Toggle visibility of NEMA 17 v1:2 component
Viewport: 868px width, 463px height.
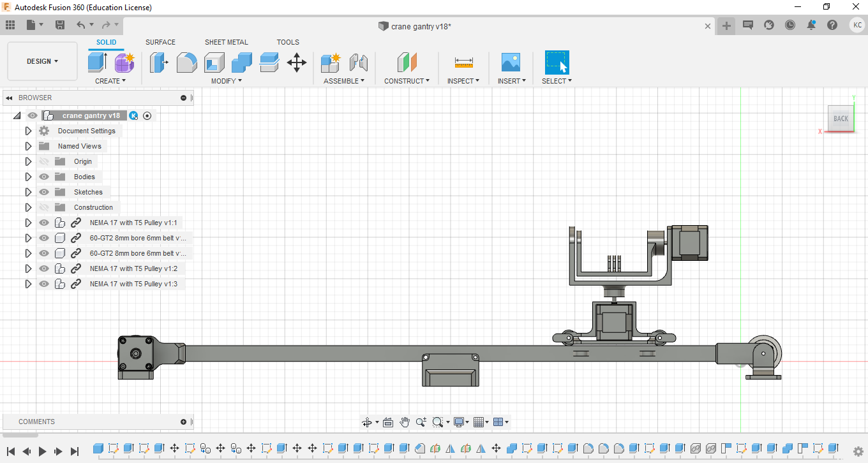point(44,268)
